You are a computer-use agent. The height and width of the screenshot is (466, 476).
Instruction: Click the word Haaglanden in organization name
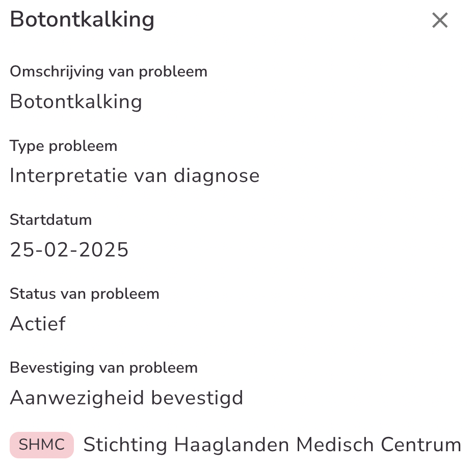[x=232, y=445]
